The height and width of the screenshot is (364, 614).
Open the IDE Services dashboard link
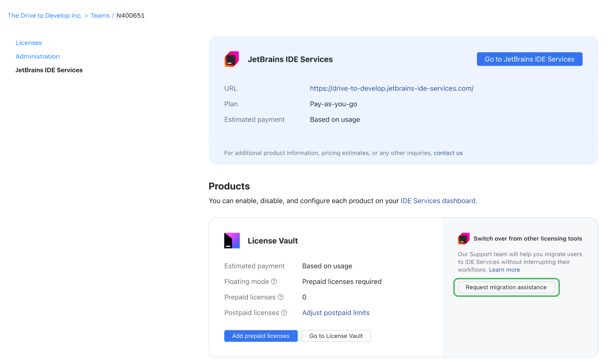439,200
